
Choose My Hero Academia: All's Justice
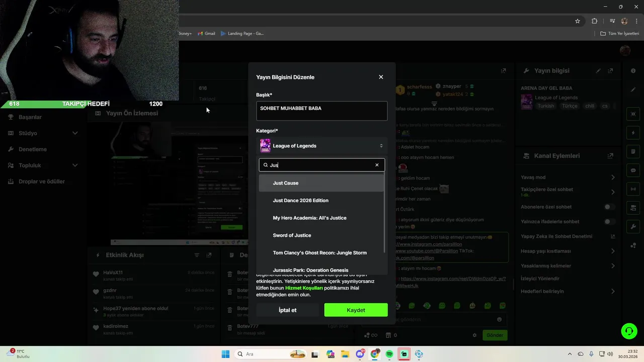tap(321, 218)
